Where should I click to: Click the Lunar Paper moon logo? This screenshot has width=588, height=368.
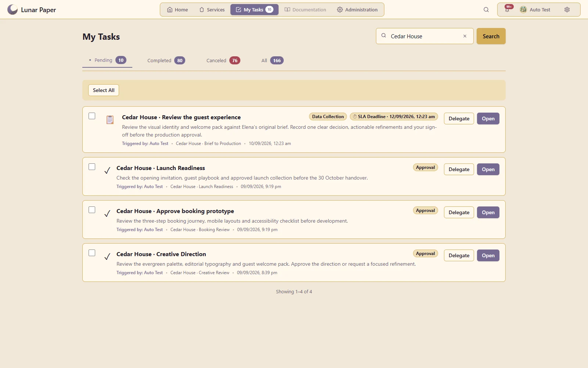(12, 10)
